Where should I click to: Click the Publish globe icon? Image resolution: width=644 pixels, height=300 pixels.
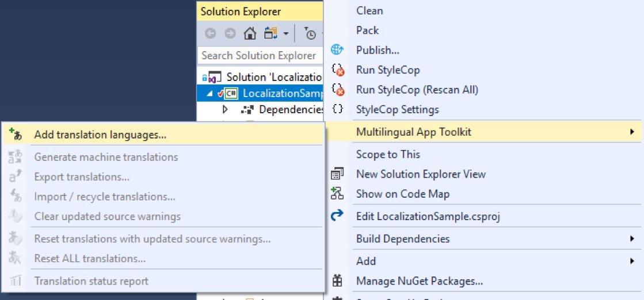337,50
